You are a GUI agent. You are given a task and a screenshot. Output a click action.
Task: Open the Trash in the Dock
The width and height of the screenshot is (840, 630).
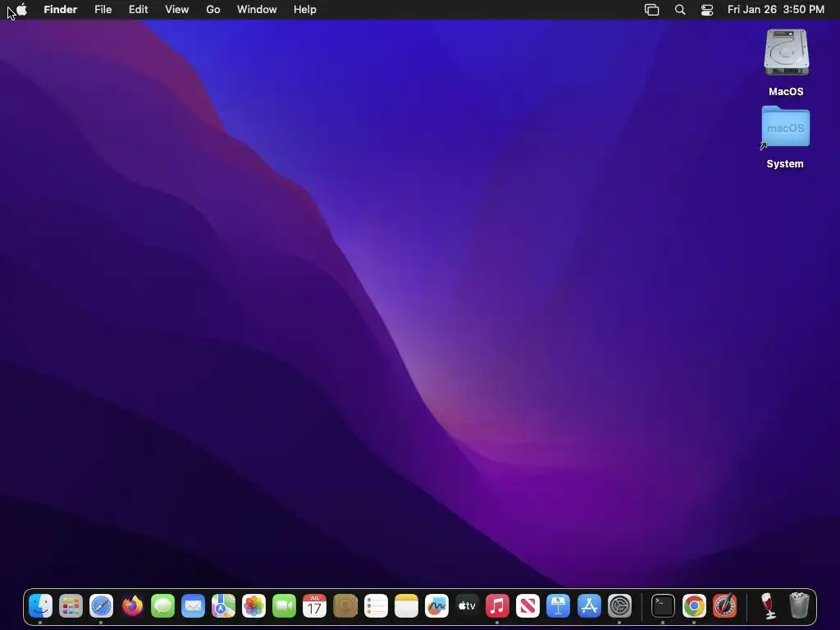(x=799, y=605)
